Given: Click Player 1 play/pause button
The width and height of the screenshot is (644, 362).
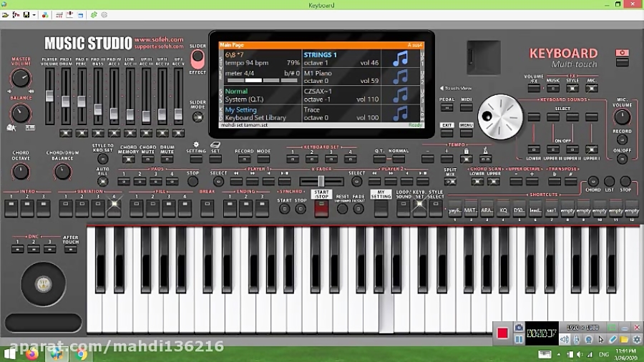Looking at the screenshot, I should coord(284,181).
